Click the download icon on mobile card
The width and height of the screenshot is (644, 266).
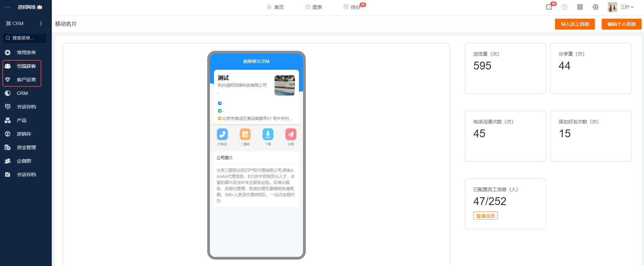click(268, 135)
